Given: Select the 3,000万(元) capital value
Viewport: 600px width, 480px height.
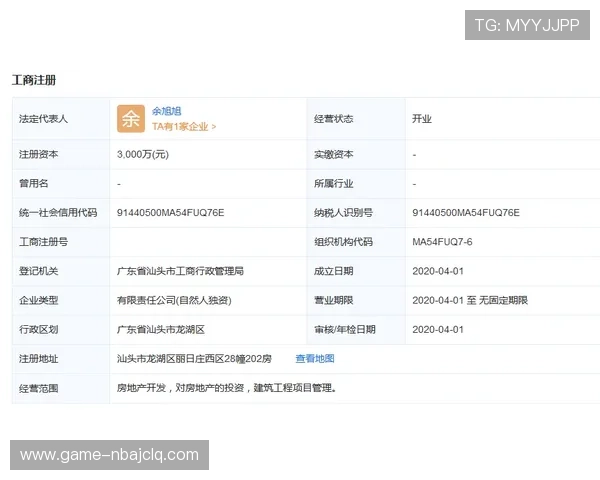Looking at the screenshot, I should (143, 154).
